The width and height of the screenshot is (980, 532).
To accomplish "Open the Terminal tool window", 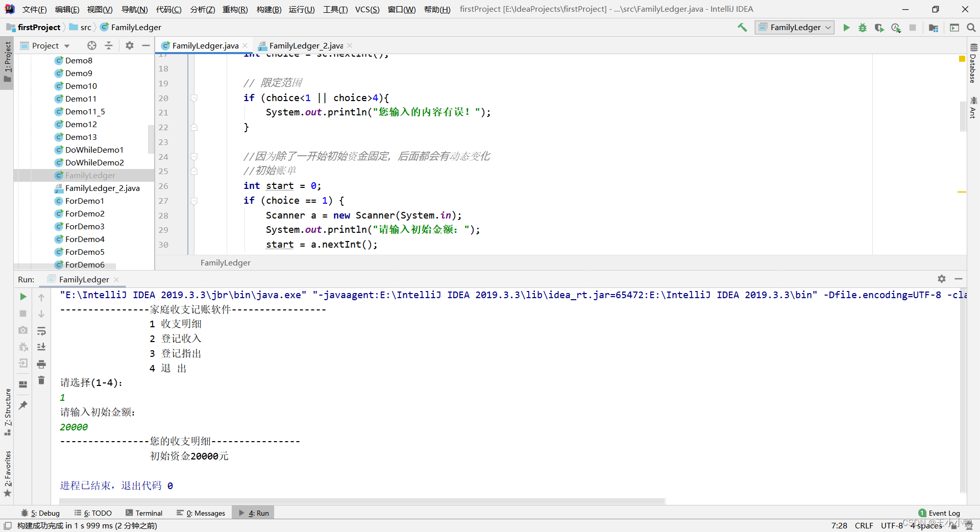I will click(144, 513).
